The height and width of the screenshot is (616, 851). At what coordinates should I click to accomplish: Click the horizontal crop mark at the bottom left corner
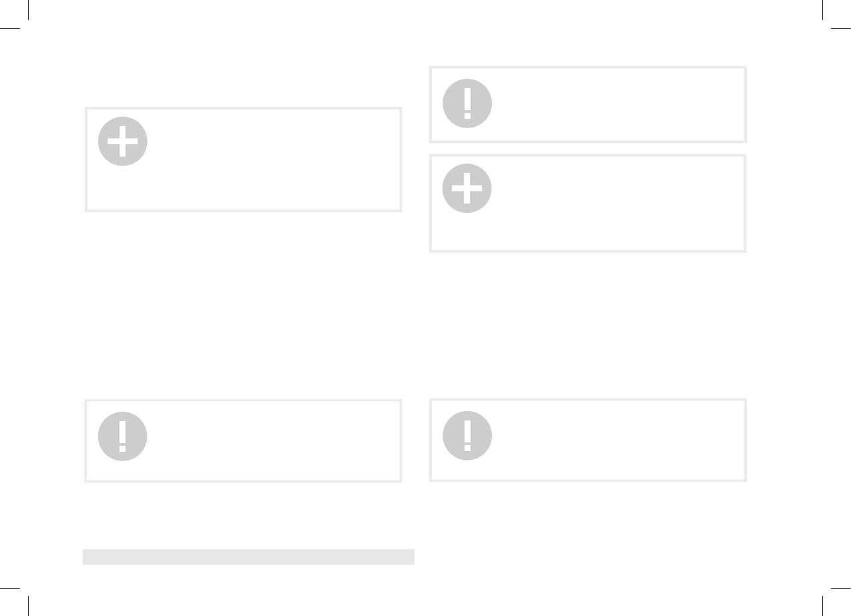coord(10,588)
